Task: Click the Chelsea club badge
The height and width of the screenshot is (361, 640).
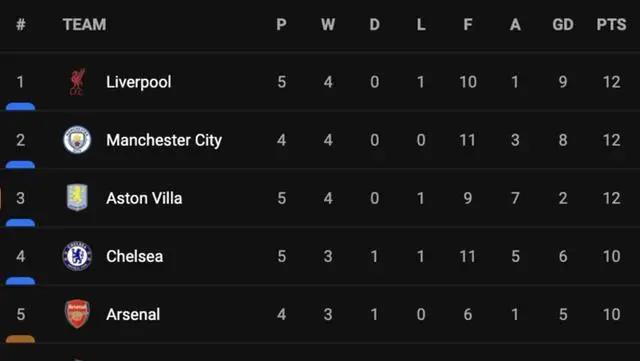Action: coord(77,256)
